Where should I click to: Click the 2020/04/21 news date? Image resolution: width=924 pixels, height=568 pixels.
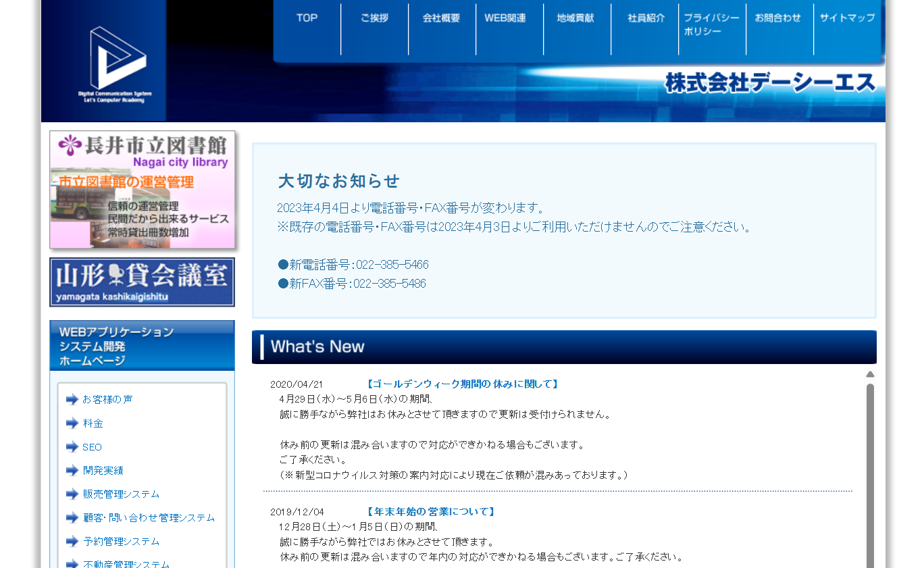[x=297, y=384]
